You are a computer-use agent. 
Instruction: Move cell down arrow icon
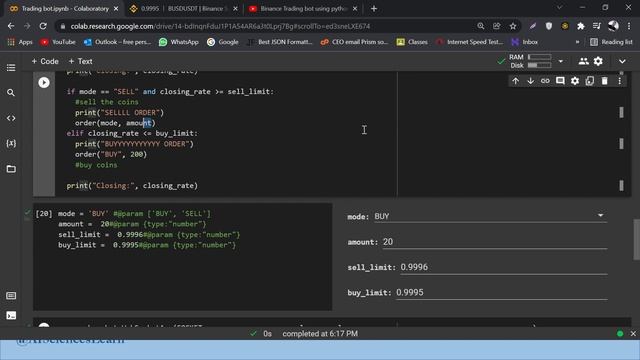tap(530, 81)
